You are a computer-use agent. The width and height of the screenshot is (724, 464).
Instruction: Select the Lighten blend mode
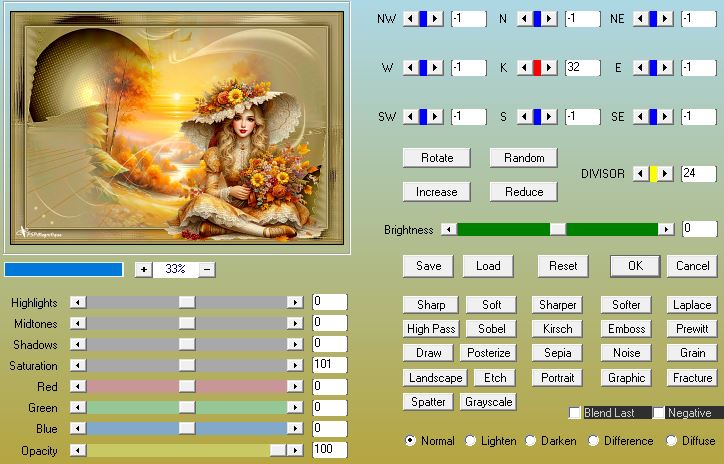471,440
